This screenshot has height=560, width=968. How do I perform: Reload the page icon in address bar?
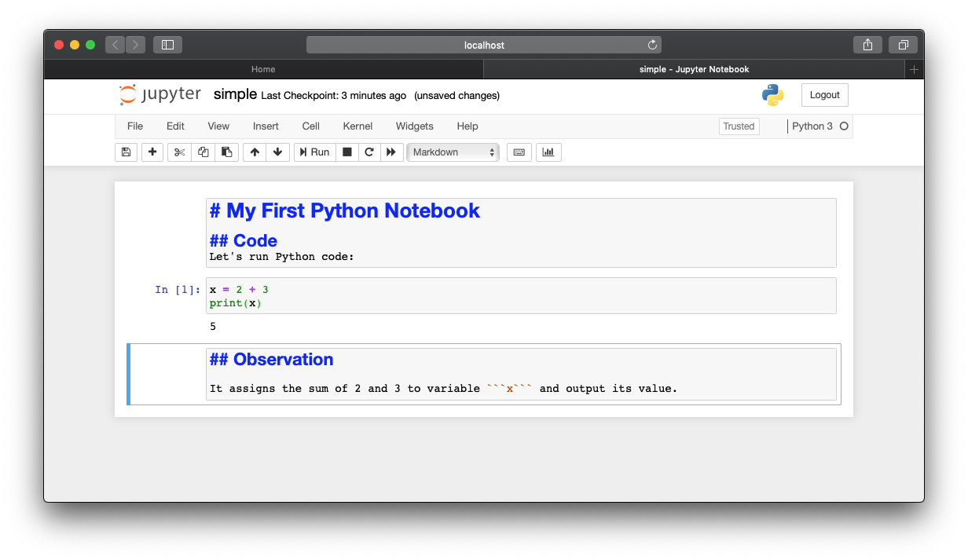652,45
